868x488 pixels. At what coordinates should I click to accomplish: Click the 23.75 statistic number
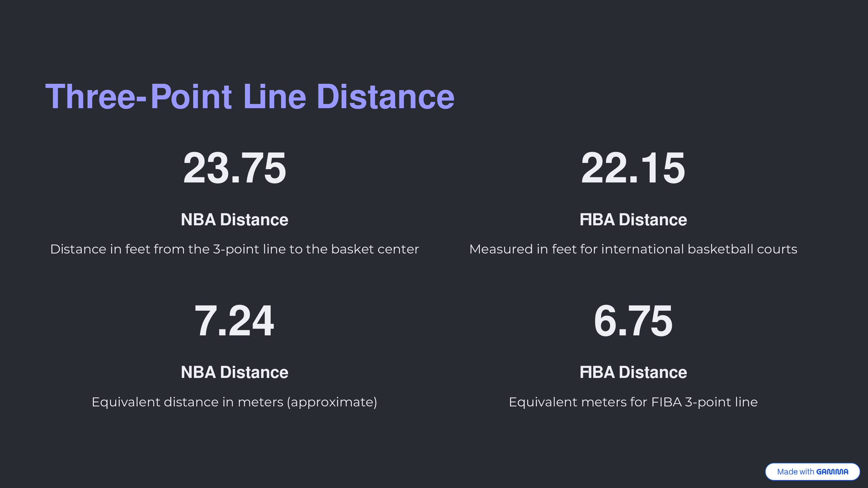coord(235,168)
